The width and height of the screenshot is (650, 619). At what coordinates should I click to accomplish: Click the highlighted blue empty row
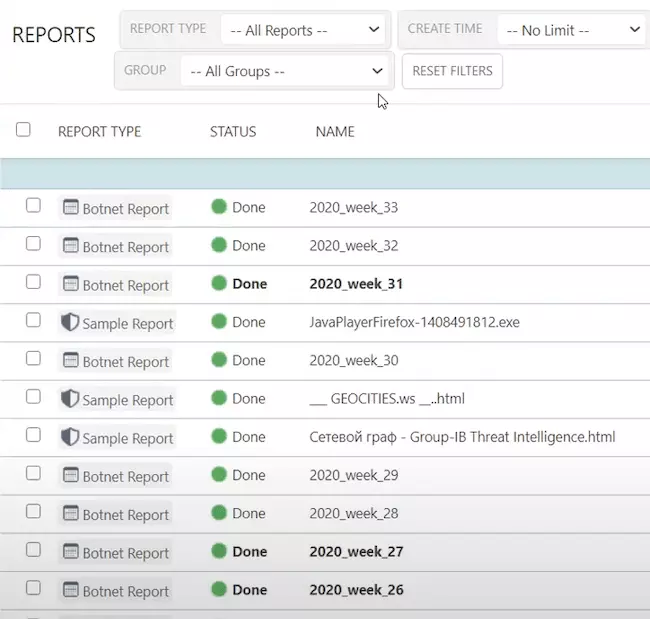point(325,173)
